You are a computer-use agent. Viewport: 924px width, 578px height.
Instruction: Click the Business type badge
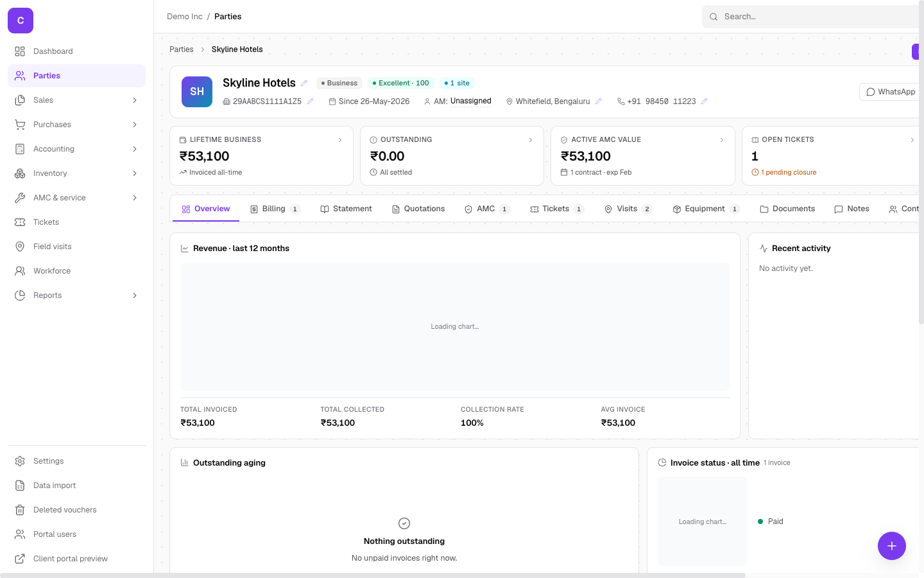coord(339,83)
